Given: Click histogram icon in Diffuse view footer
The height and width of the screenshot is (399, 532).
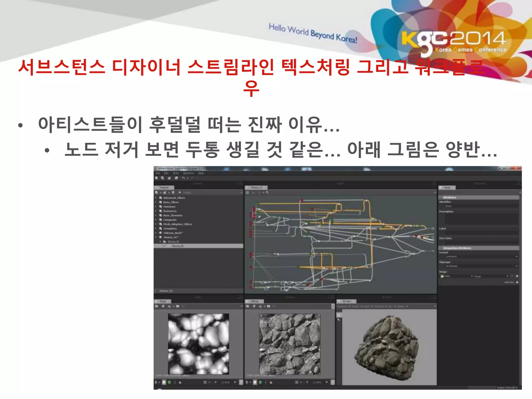Looking at the screenshot, I should pos(271,382).
